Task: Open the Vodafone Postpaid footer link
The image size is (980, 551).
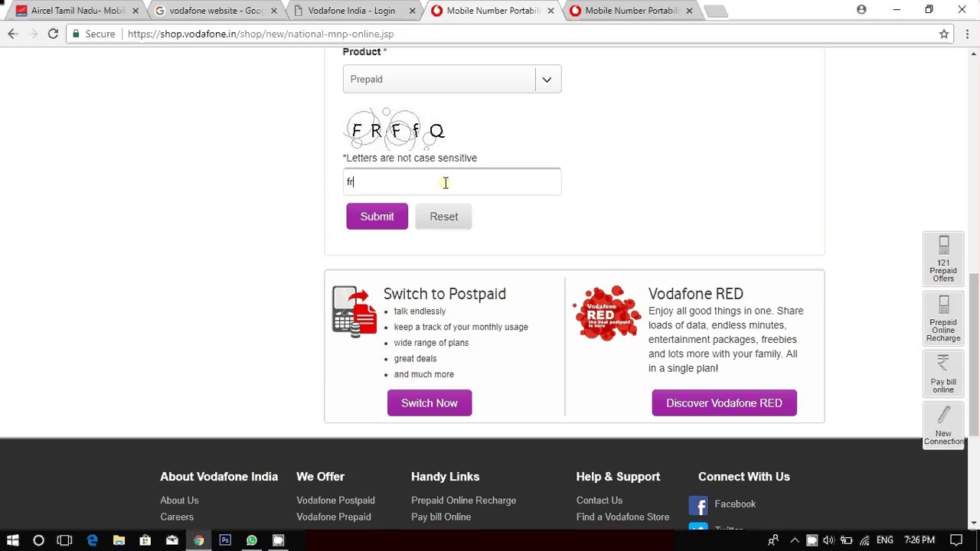Action: tap(335, 500)
